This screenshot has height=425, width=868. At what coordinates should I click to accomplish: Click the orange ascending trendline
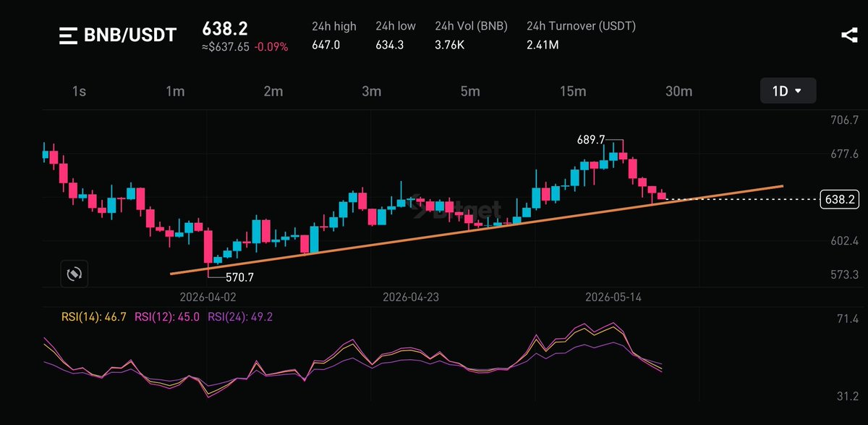(477, 230)
